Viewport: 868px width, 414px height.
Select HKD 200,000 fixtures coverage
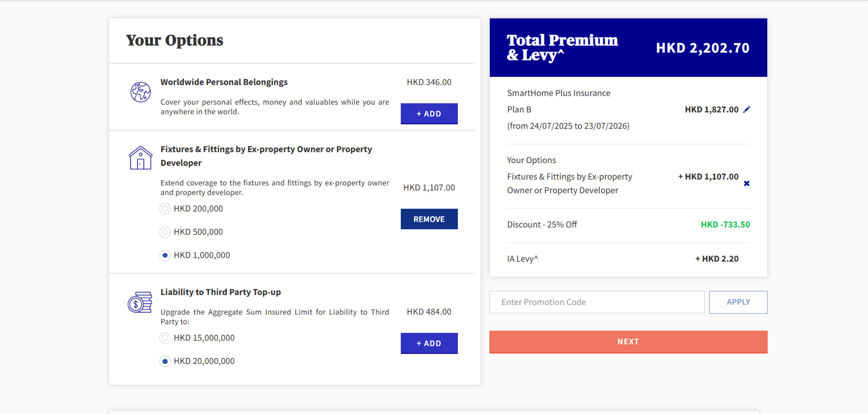point(165,209)
